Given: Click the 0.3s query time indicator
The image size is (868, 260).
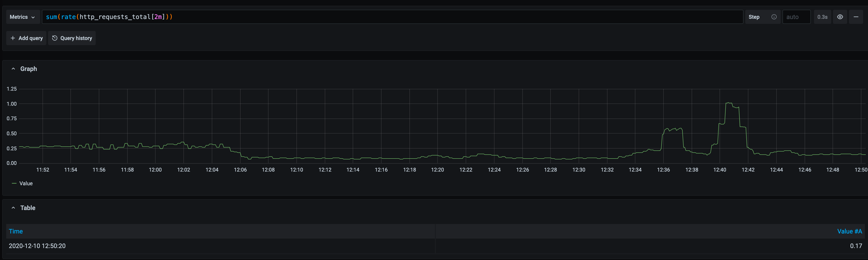Looking at the screenshot, I should point(822,17).
